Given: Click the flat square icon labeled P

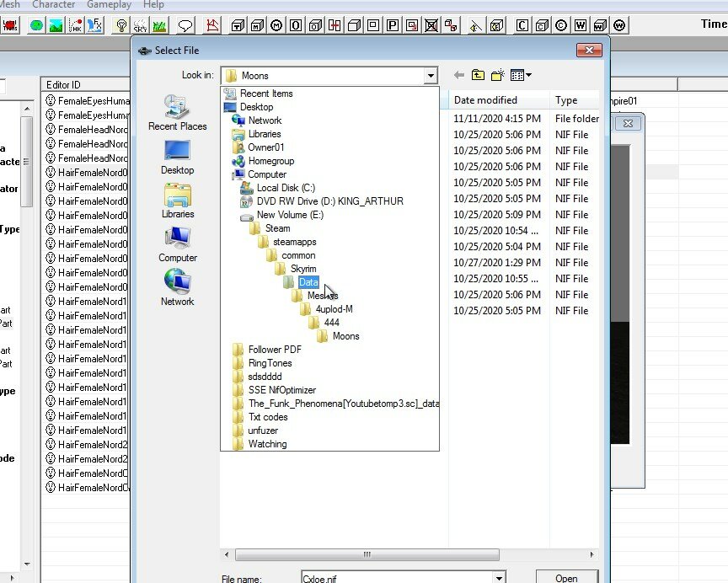Looking at the screenshot, I should pyautogui.click(x=393, y=25).
